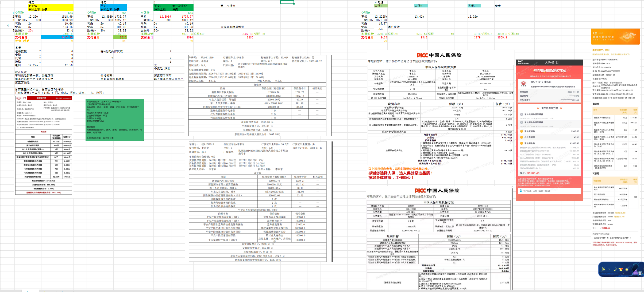Viewport: 644px width, 292px height.
Task: Open the IME skin shirt icon
Action: [620, 269]
